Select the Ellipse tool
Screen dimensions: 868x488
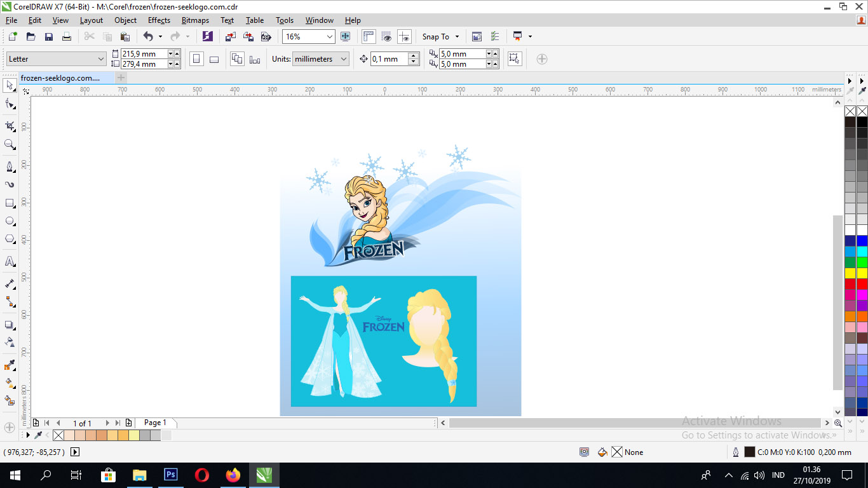coord(10,221)
